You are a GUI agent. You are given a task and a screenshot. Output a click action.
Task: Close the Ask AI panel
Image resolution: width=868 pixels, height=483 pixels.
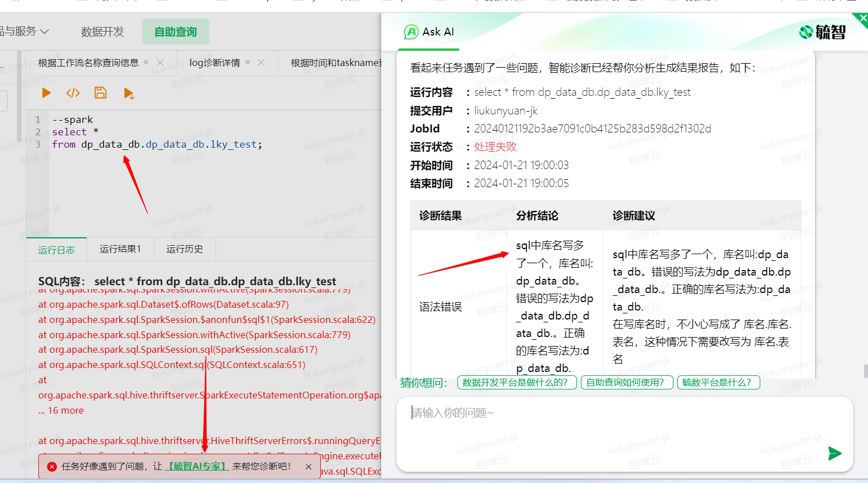[862, 18]
